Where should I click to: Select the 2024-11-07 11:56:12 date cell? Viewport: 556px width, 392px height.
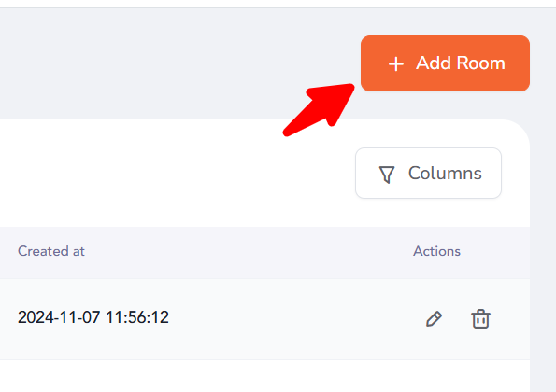coord(93,317)
